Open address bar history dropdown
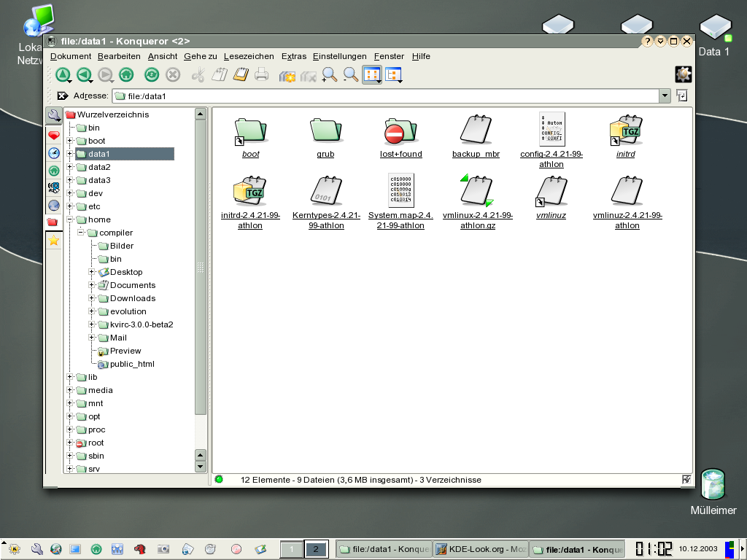 (665, 96)
